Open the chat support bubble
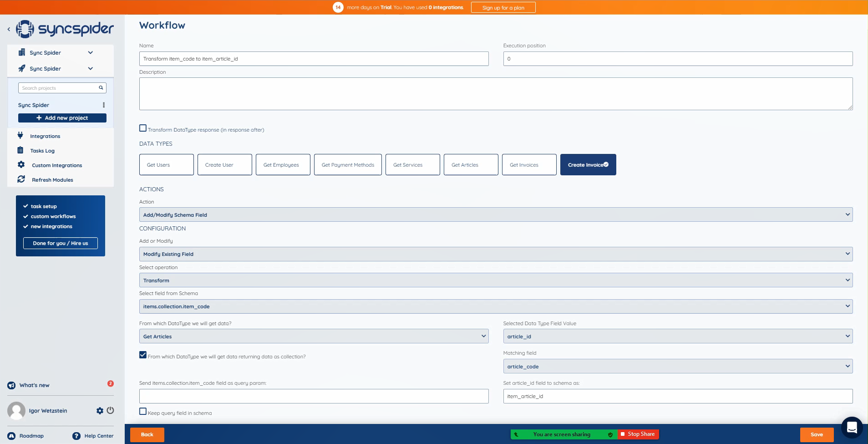The height and width of the screenshot is (444, 868). point(852,428)
